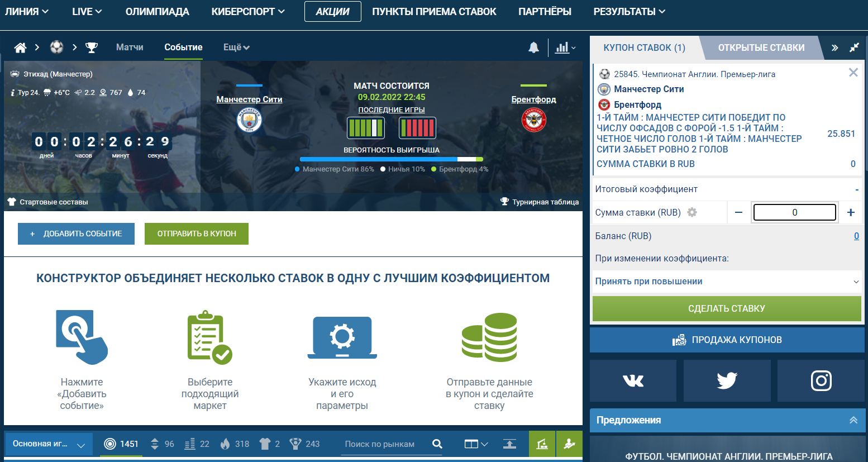Open the column layout dropdown
868x462 pixels.
coord(476,444)
